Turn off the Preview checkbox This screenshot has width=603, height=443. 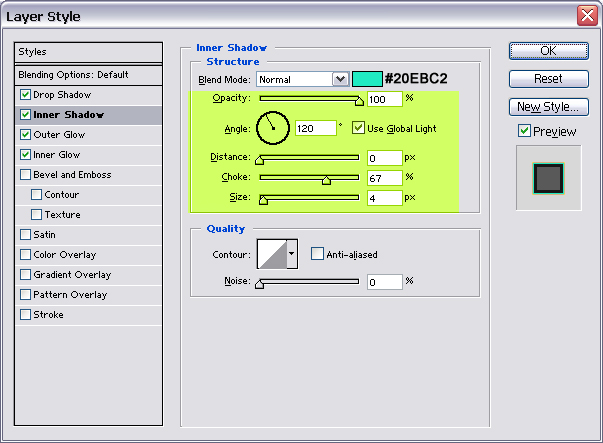click(x=524, y=131)
